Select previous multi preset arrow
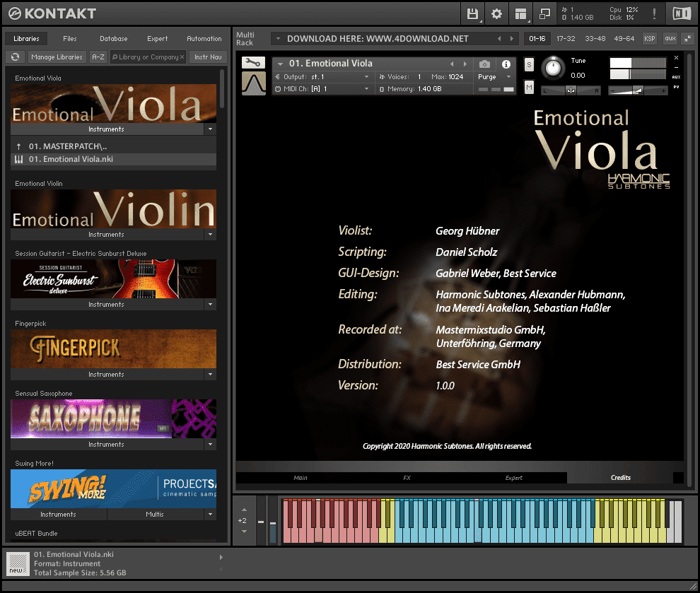Image resolution: width=700 pixels, height=593 pixels. [x=499, y=39]
